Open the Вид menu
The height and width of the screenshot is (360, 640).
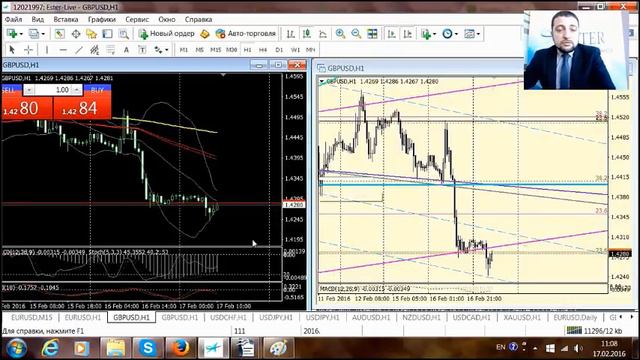38,19
